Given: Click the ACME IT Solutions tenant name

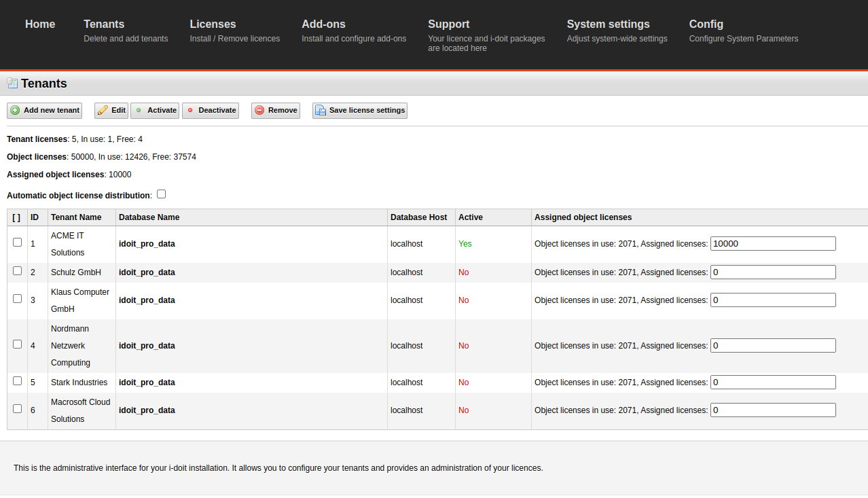Looking at the screenshot, I should click(x=68, y=244).
